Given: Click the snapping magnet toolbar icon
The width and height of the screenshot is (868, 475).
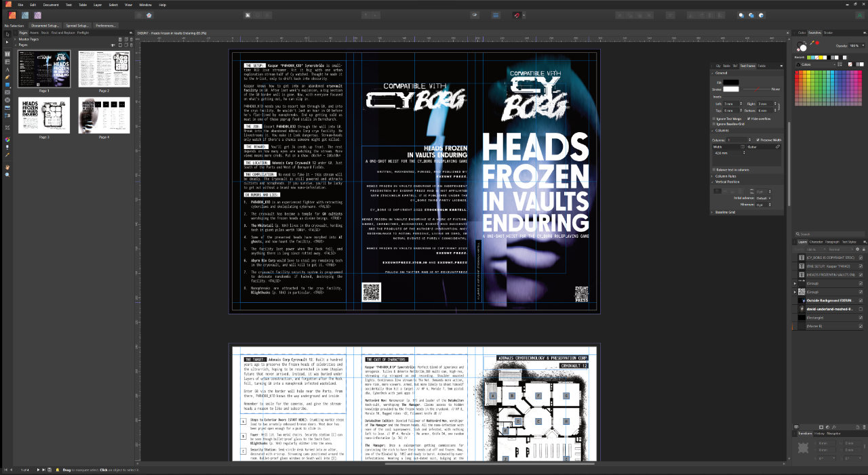Looking at the screenshot, I should click(517, 15).
